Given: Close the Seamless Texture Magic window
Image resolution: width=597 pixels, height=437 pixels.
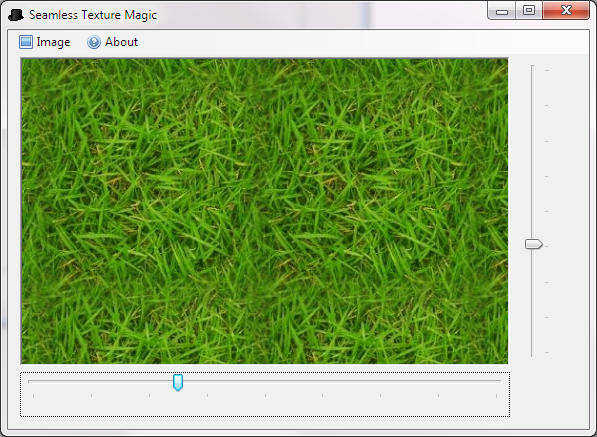Looking at the screenshot, I should click(x=566, y=11).
